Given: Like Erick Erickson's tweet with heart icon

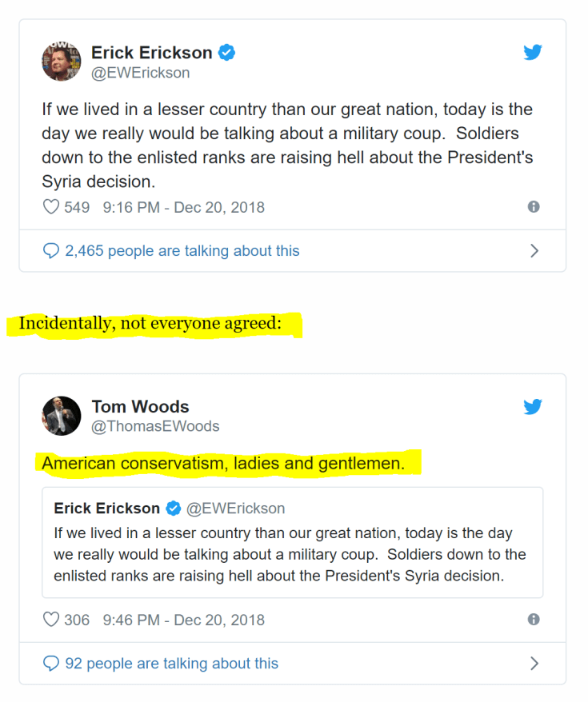Looking at the screenshot, I should [51, 207].
